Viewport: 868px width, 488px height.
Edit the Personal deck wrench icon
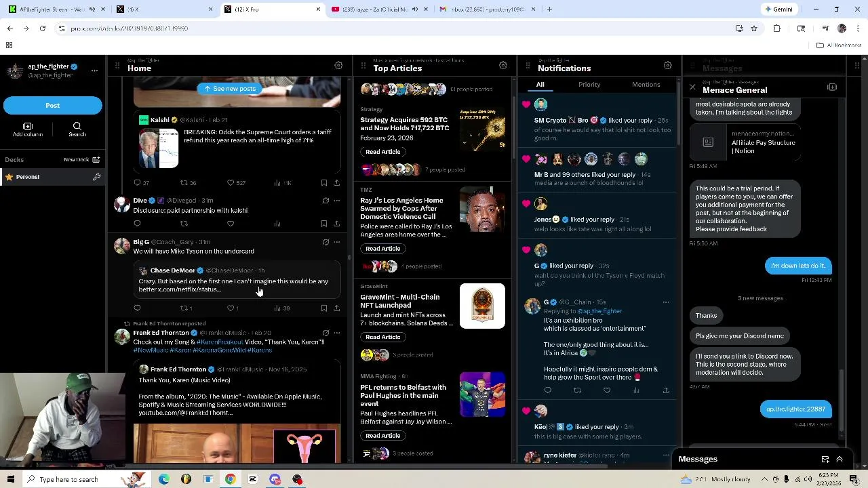tap(96, 177)
